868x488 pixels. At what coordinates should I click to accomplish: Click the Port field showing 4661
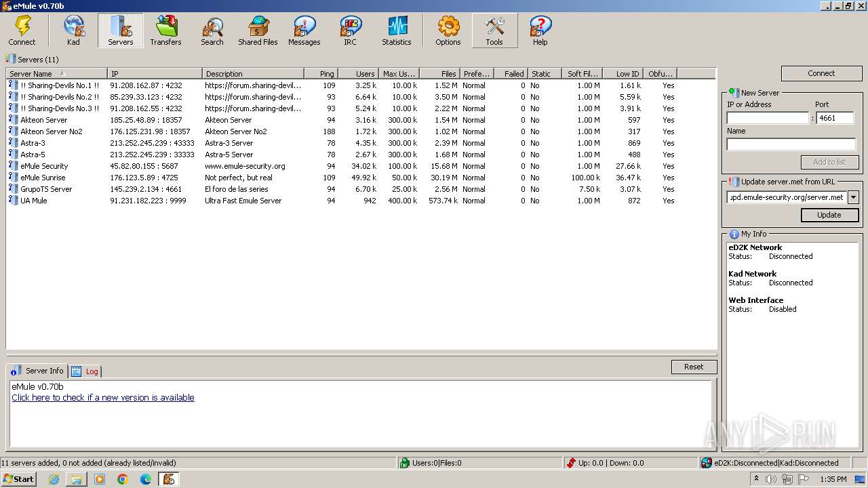835,117
